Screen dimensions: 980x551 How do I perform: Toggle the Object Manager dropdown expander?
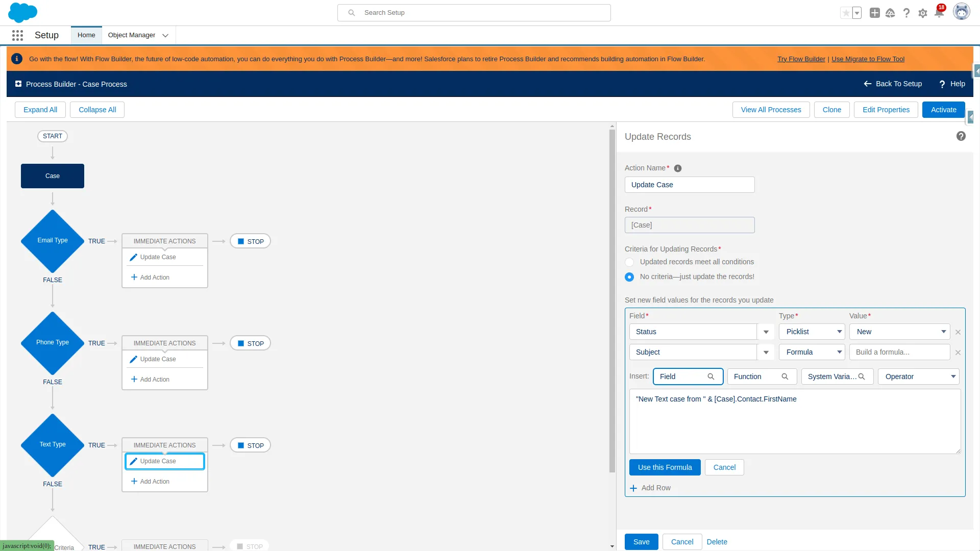(x=165, y=35)
